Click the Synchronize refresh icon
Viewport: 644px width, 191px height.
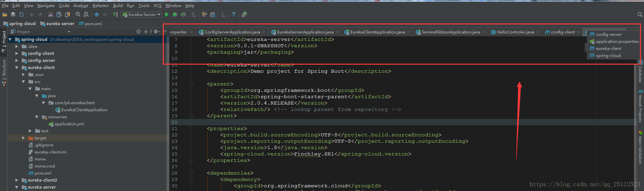21,14
